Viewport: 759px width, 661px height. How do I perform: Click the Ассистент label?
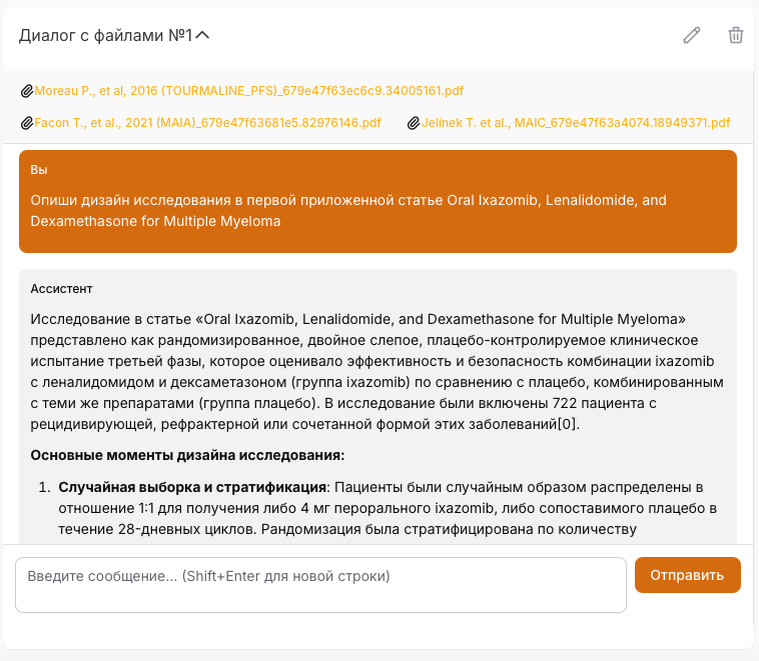(x=61, y=289)
